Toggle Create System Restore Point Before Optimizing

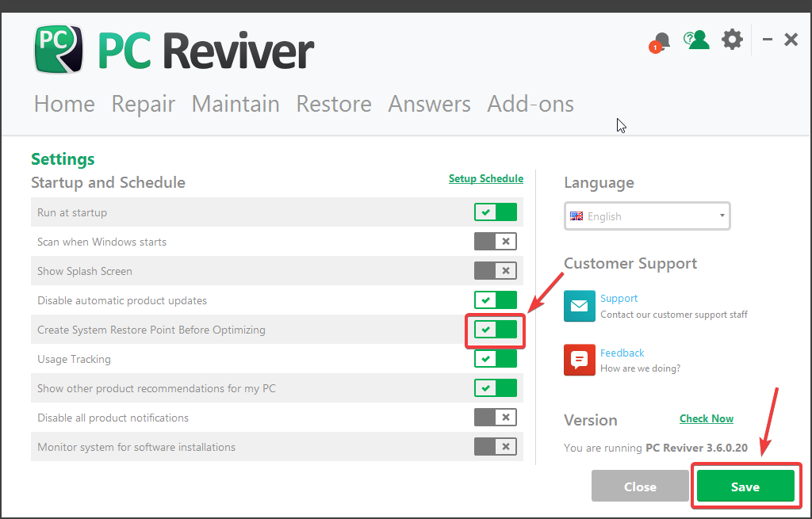(x=496, y=330)
